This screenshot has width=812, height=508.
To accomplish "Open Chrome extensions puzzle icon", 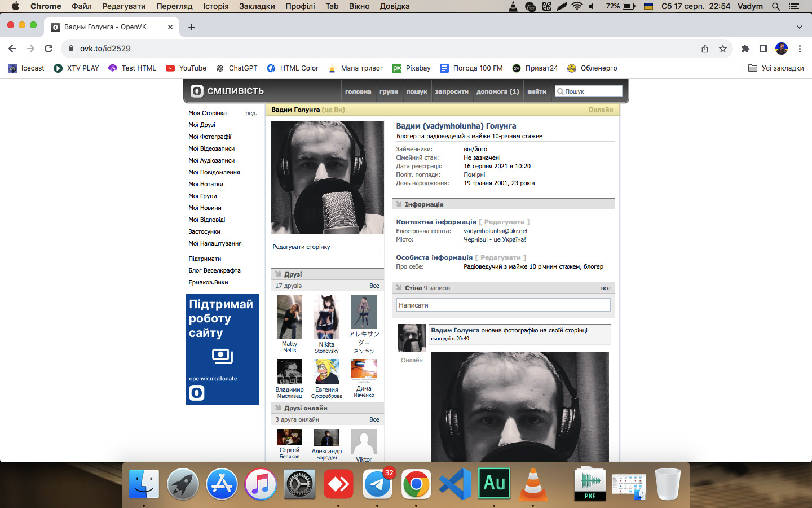I will [x=745, y=49].
